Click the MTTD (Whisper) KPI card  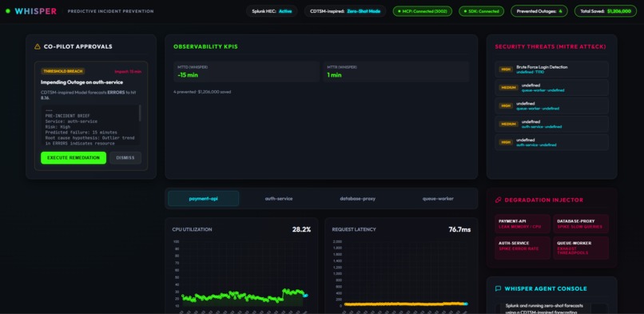(246, 72)
